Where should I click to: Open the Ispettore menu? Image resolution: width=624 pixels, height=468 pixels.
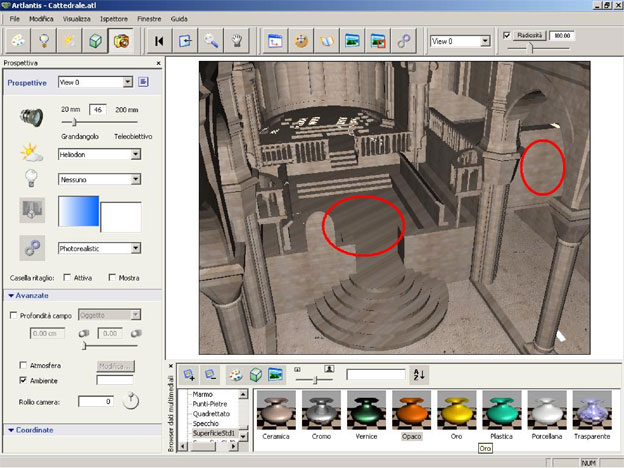click(x=113, y=19)
